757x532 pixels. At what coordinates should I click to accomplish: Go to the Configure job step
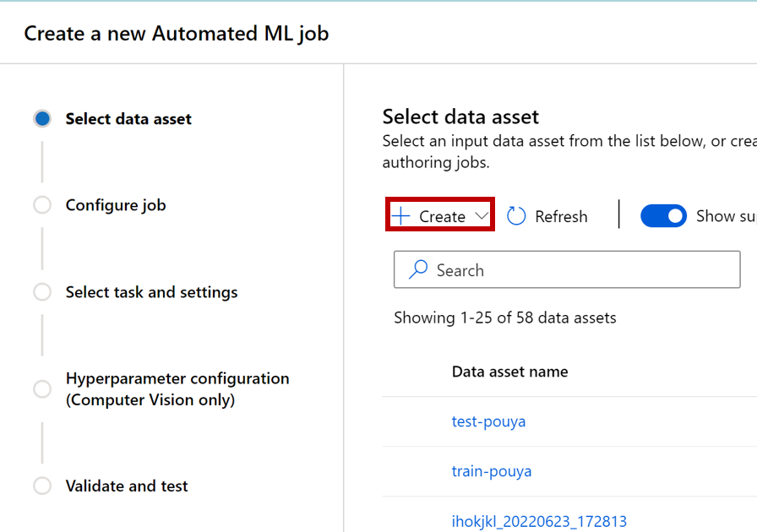116,205
